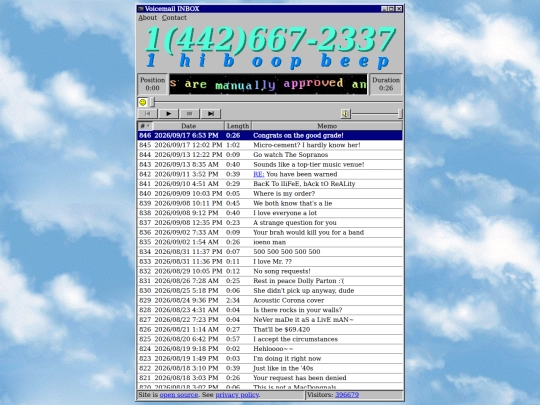
Task: Open the open source link
Action: click(x=179, y=395)
